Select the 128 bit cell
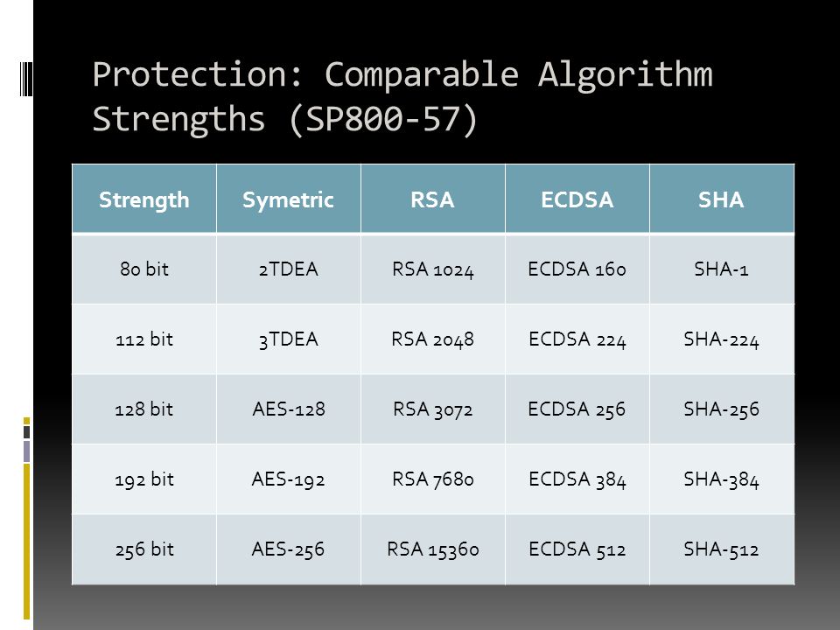This screenshot has height=630, width=840. (x=144, y=409)
